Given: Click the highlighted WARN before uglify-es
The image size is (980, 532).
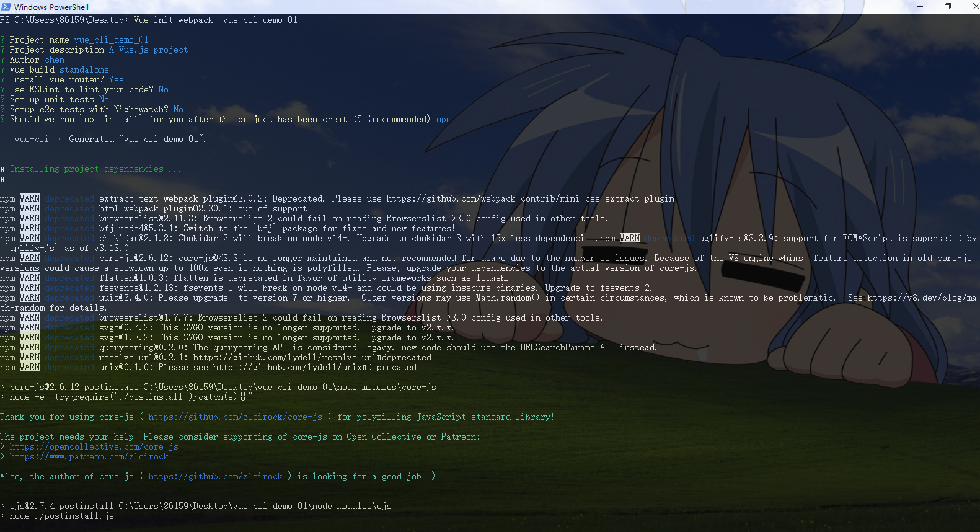Looking at the screenshot, I should 630,238.
